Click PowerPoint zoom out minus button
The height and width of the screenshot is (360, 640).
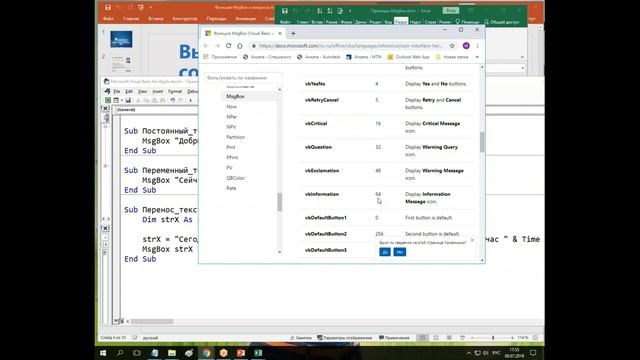click(x=472, y=338)
